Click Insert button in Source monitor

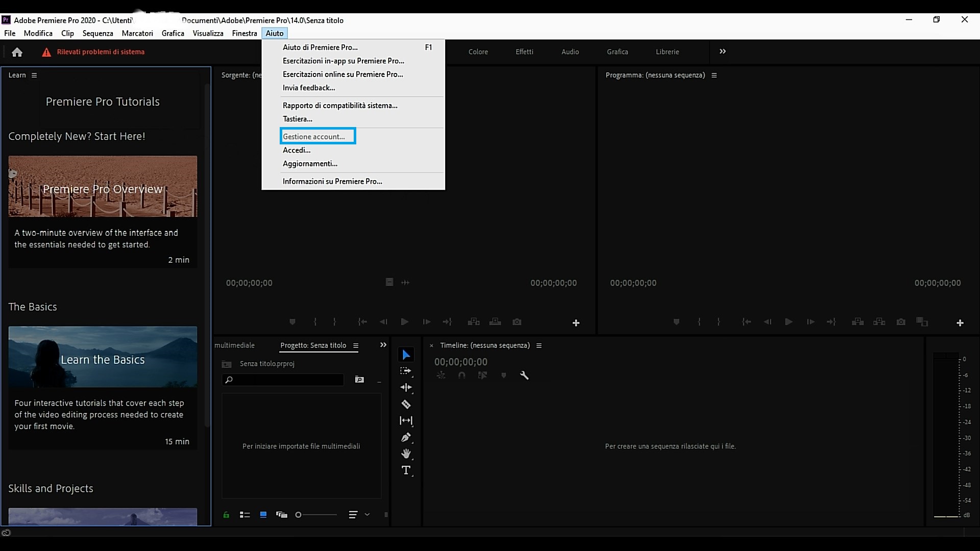click(474, 322)
